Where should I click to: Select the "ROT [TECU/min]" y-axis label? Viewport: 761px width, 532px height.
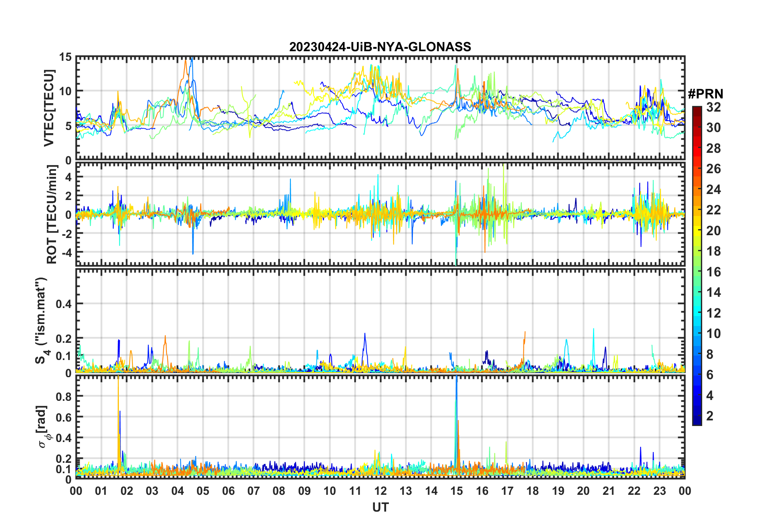[52, 214]
